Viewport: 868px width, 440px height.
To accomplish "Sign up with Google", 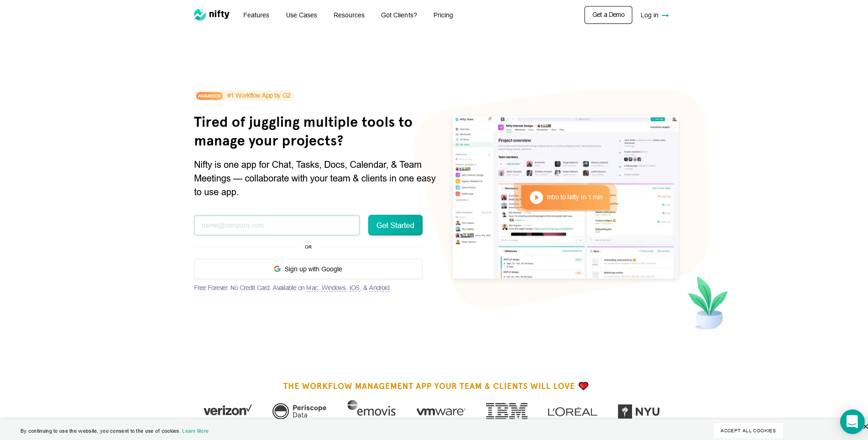I will pos(308,269).
